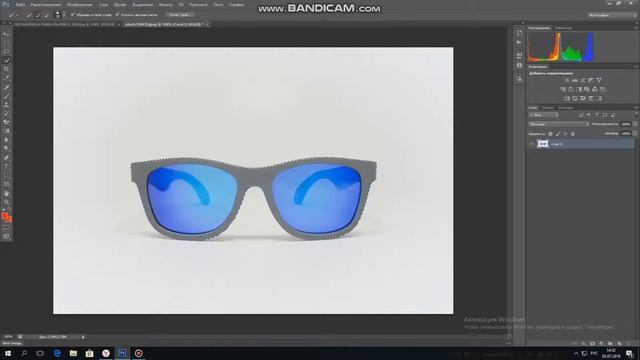
Task: Select the Rectangle shape tool
Action: (x=6, y=184)
